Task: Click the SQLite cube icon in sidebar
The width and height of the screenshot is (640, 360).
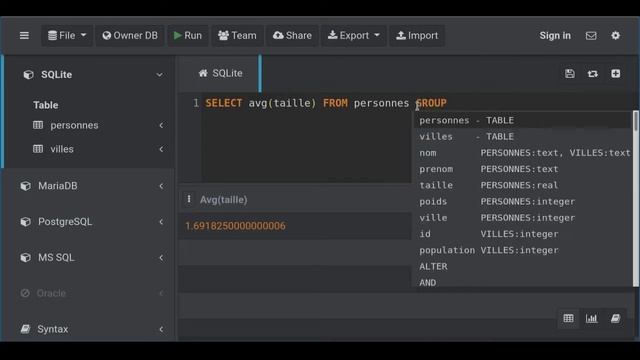Action: click(28, 75)
